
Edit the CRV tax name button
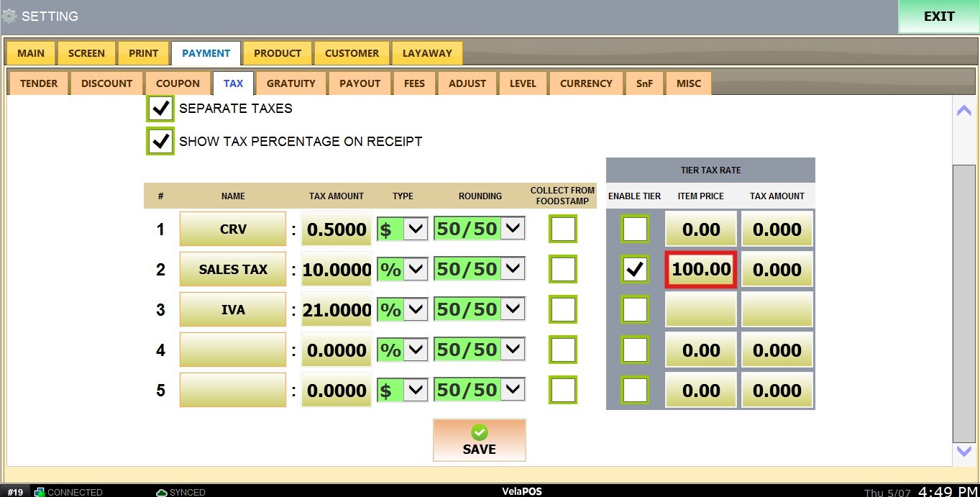233,229
